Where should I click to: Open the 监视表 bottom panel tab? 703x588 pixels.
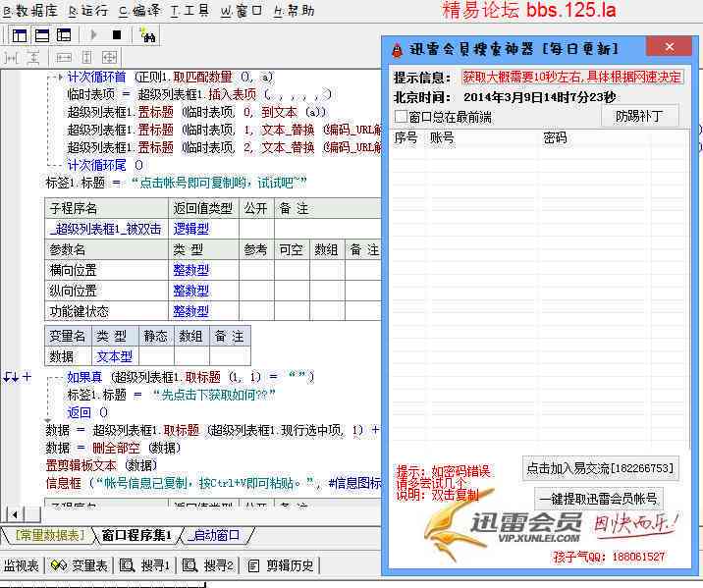tap(21, 565)
